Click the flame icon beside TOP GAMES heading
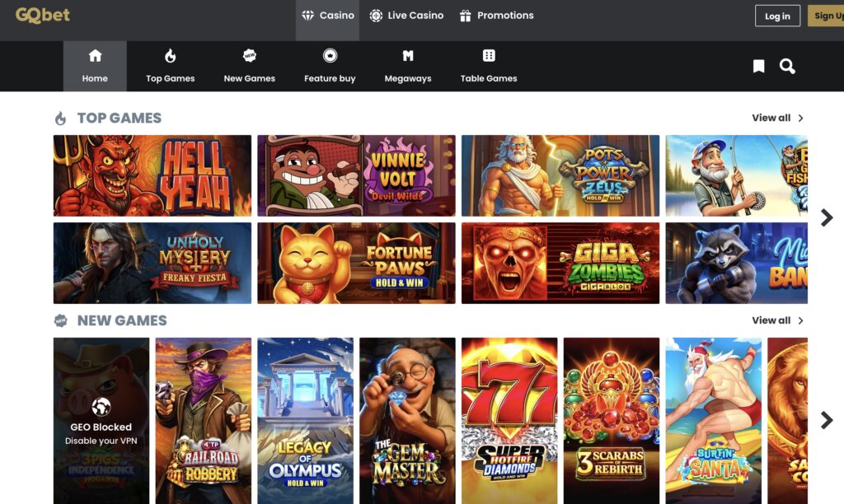The height and width of the screenshot is (504, 844). click(x=60, y=119)
